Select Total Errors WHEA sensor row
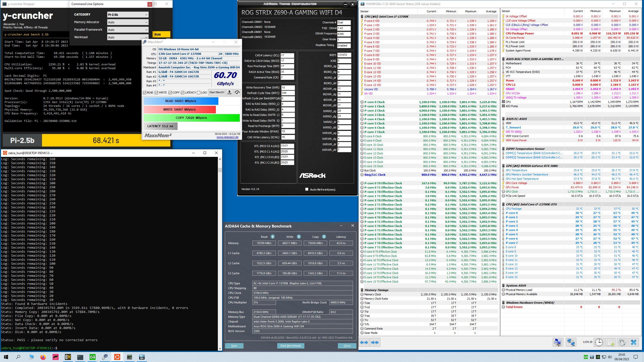 tap(571, 307)
